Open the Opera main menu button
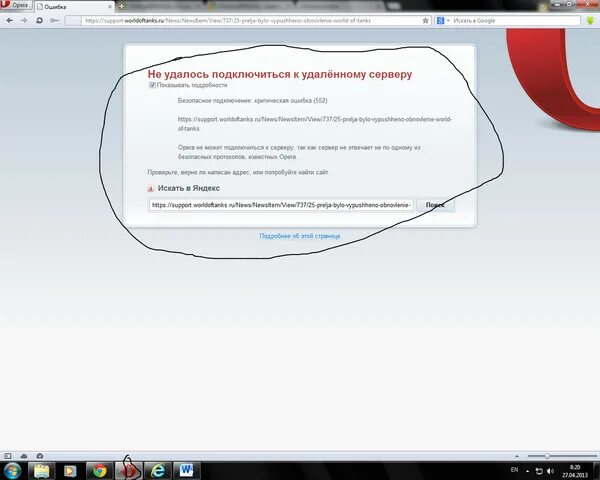Screen dimensions: 600x480 (x=16, y=5)
